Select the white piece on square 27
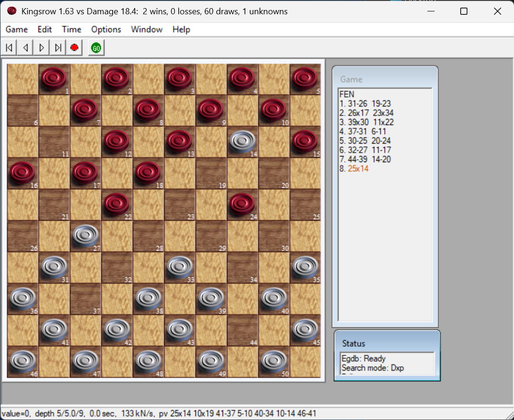 click(85, 235)
